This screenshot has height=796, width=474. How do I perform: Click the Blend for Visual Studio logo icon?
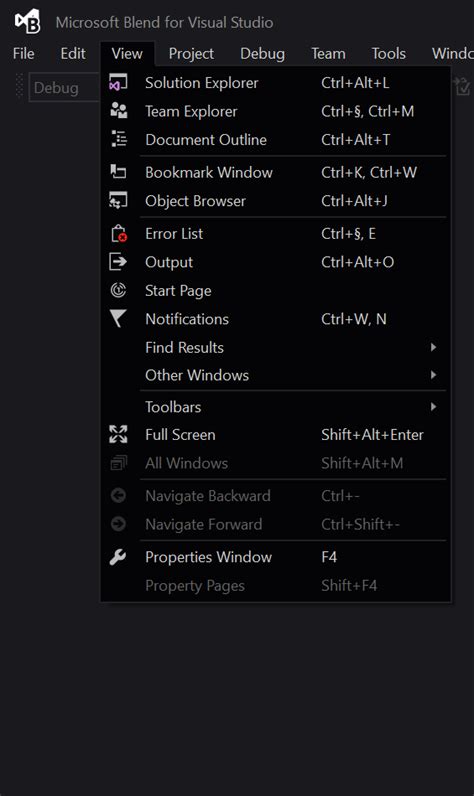27,22
